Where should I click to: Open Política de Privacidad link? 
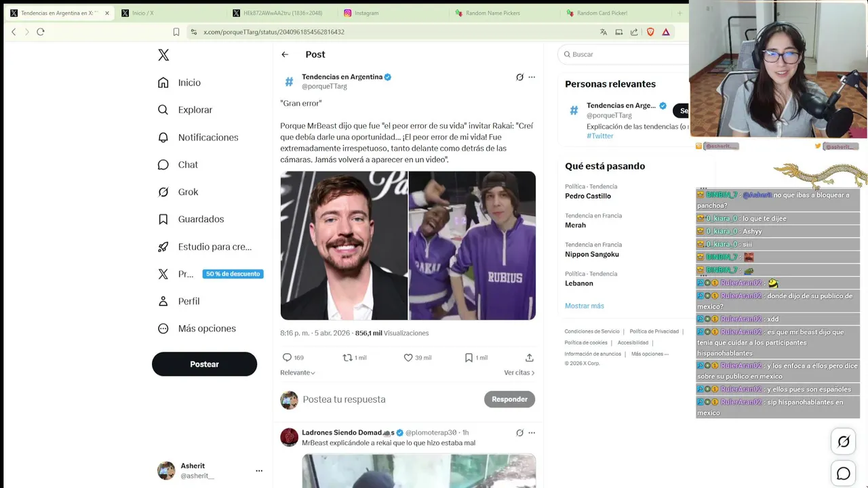coord(654,331)
